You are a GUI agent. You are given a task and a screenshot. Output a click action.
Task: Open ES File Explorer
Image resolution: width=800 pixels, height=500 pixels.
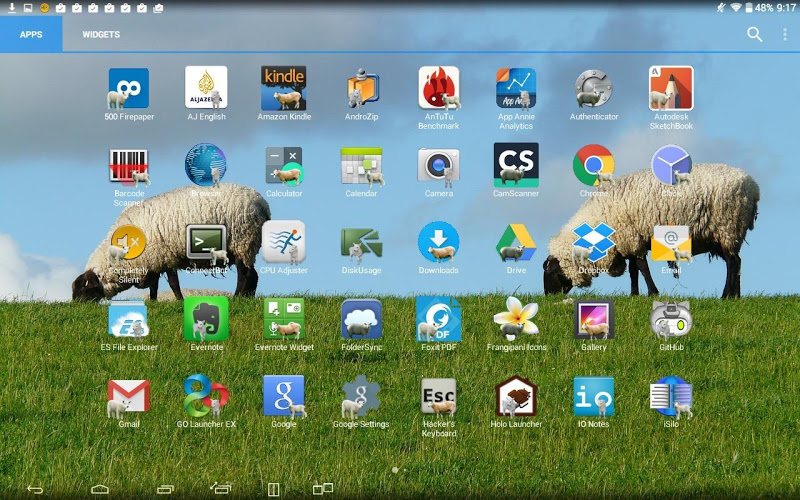(129, 319)
